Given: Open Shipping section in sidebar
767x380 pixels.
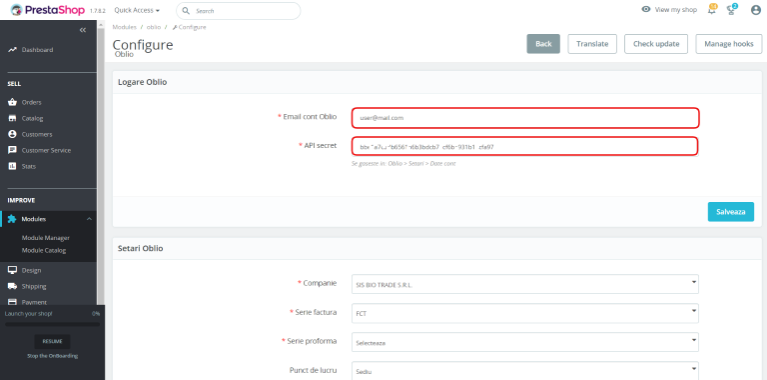Looking at the screenshot, I should point(34,286).
